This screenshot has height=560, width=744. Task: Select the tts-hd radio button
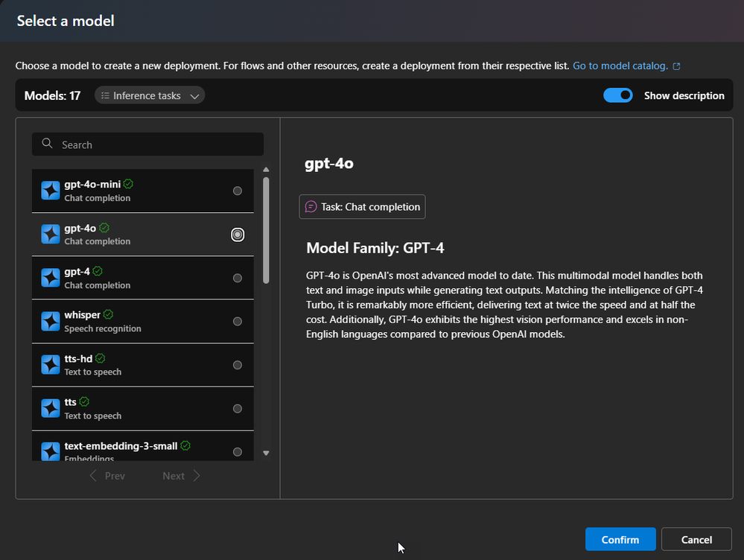point(238,365)
